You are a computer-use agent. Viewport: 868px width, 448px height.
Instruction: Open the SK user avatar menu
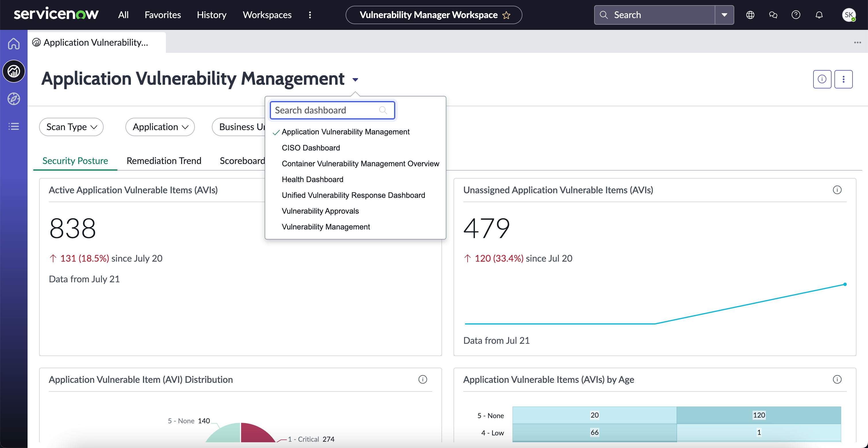[x=848, y=15]
